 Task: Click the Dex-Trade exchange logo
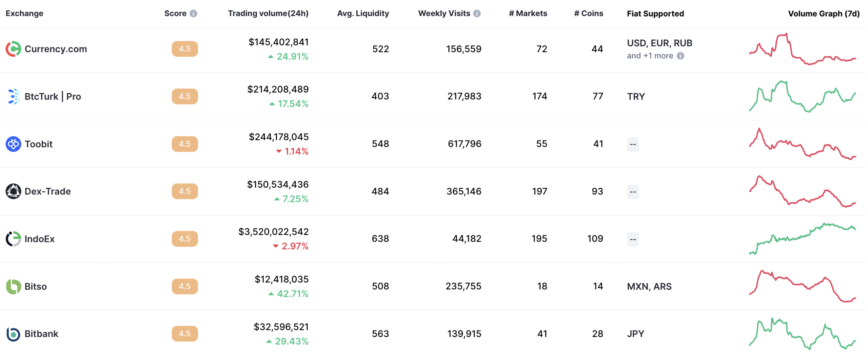click(13, 191)
